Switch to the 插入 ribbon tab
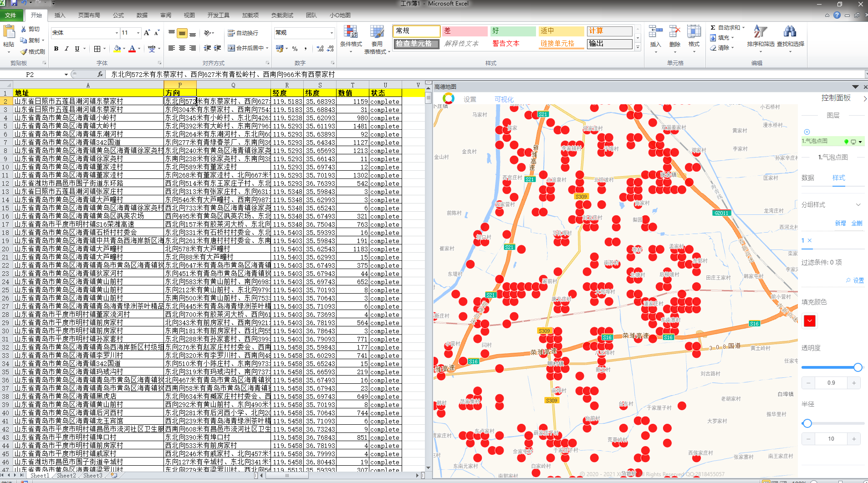Image resolution: width=868 pixels, height=483 pixels. [60, 15]
